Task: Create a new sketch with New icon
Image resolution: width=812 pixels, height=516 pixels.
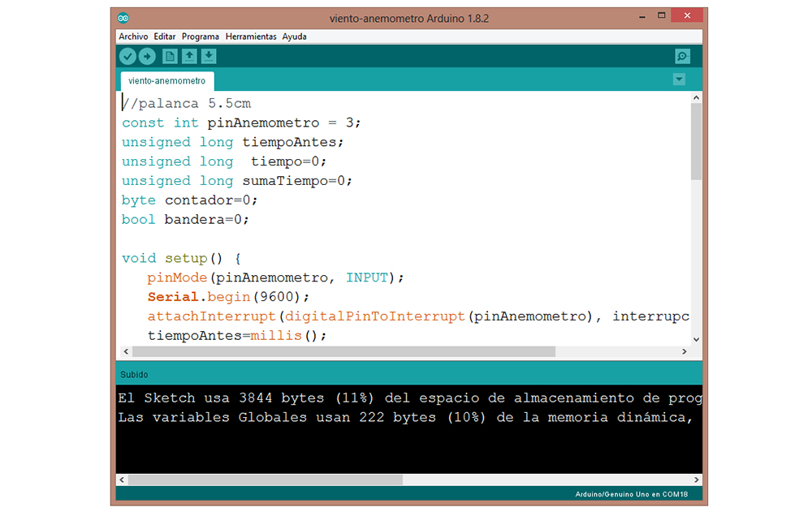Action: [x=170, y=56]
